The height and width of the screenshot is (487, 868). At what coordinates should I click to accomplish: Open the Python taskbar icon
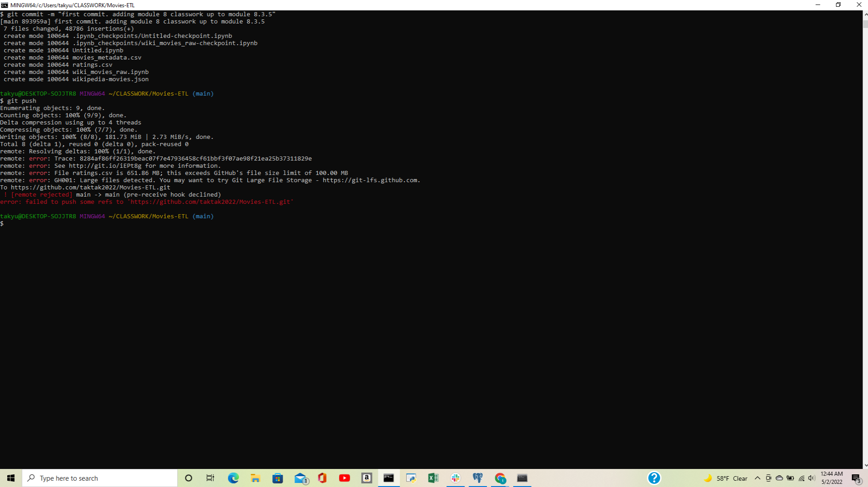411,478
